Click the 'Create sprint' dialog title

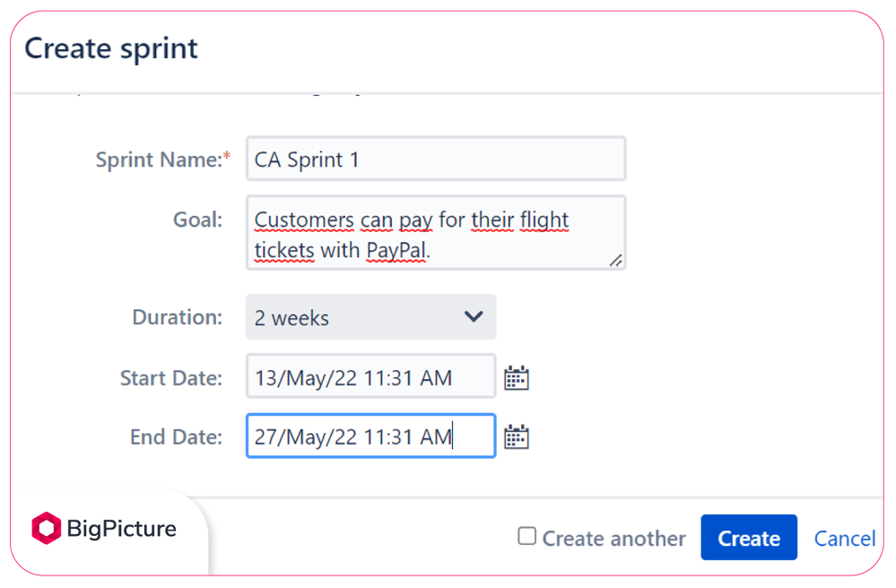pos(109,49)
